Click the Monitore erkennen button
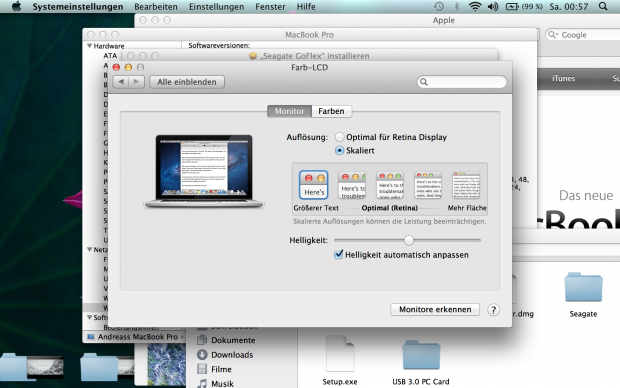This screenshot has width=620, height=388. 435,309
